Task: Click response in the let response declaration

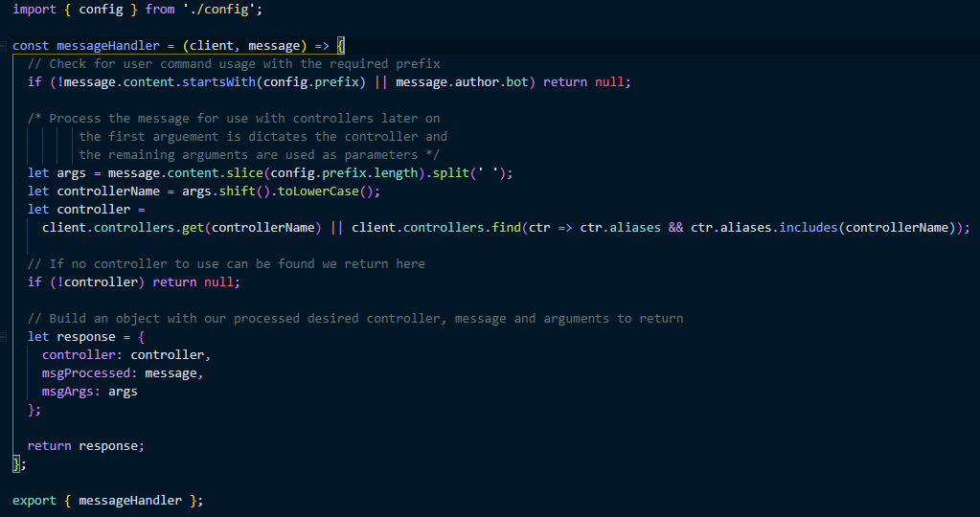Action: [86, 337]
